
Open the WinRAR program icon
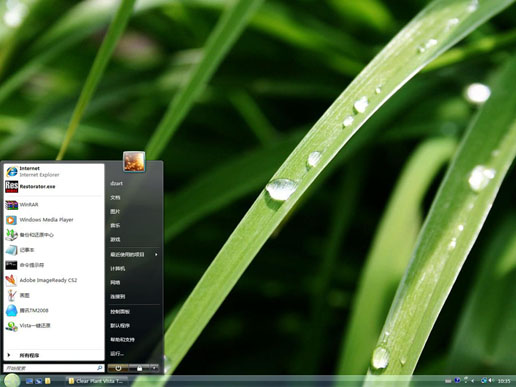pos(11,205)
